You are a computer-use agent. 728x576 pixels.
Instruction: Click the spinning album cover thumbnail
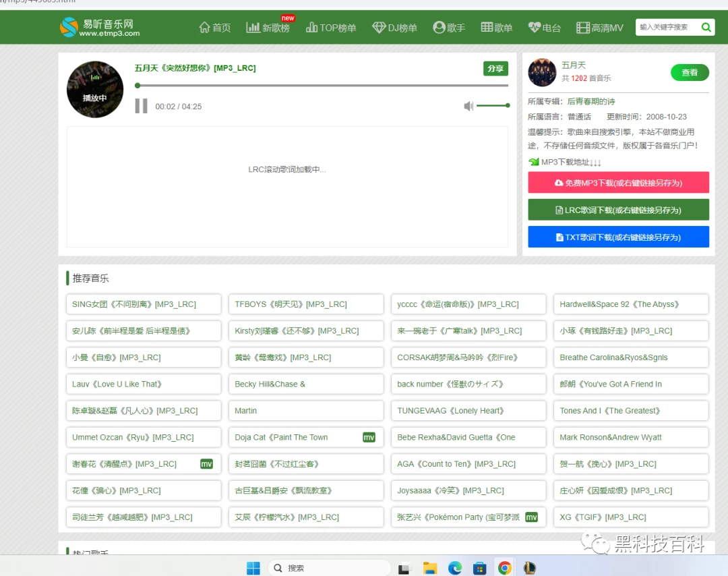point(95,90)
